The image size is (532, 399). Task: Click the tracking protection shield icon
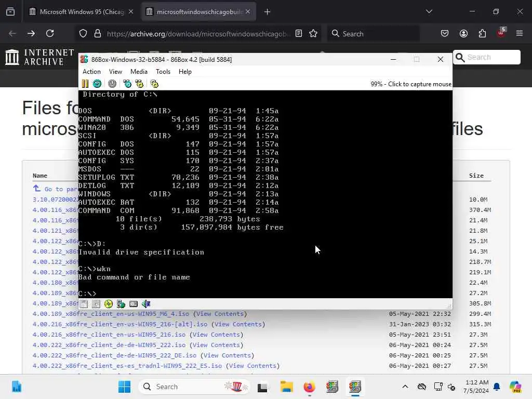tap(83, 34)
